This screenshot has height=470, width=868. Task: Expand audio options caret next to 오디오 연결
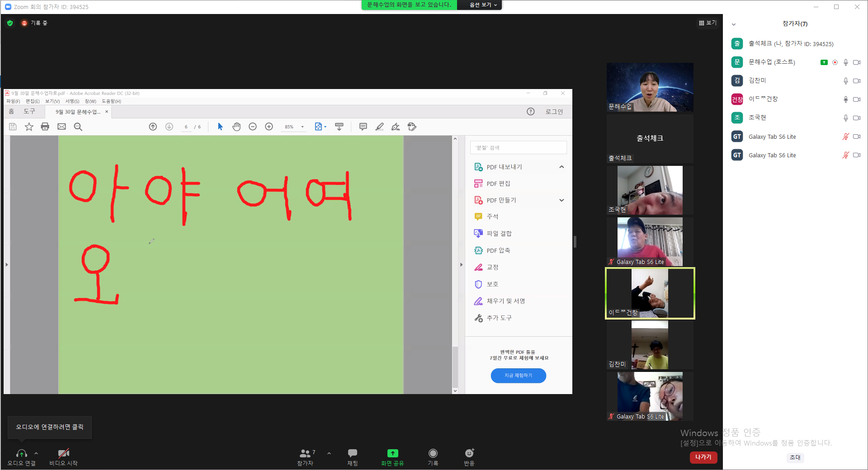click(x=36, y=453)
